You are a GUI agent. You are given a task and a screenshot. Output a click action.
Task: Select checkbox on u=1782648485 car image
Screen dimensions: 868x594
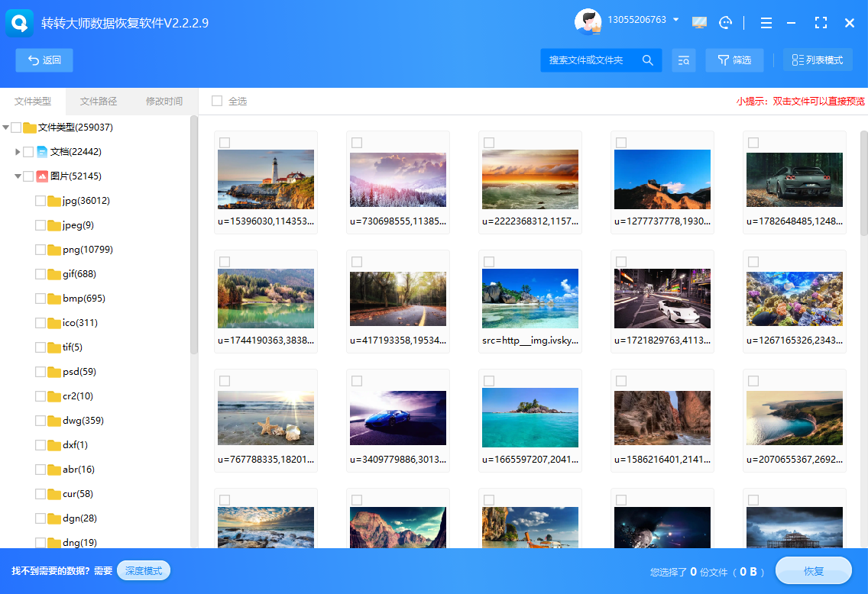tap(753, 143)
